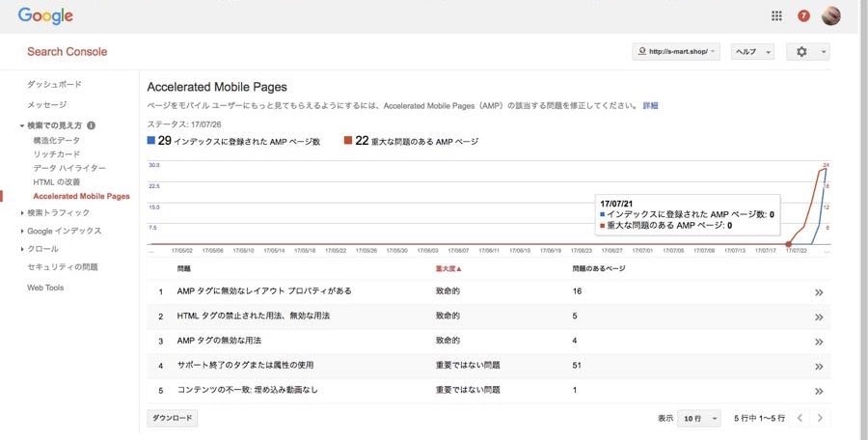Click info icon beside 検索での見え方

click(92, 125)
